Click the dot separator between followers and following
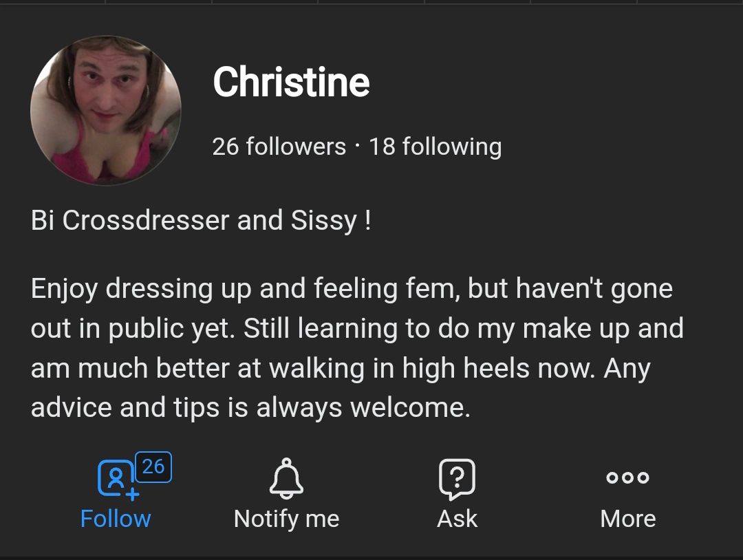The image size is (743, 560). point(357,147)
